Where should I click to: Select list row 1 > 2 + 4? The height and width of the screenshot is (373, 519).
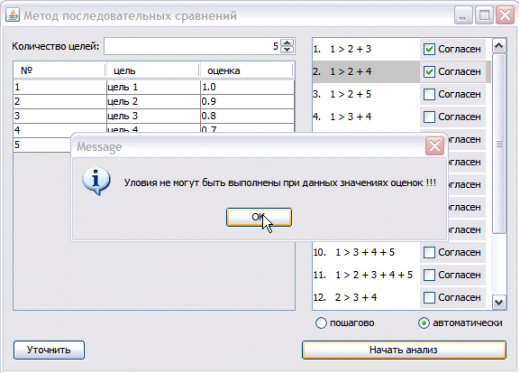click(401, 72)
